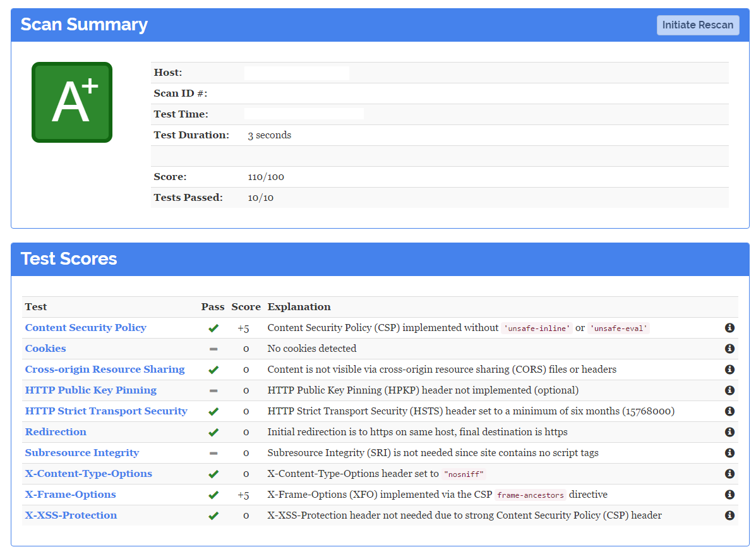Click the frame-ancestors code snippet
Viewport: 756px width, 554px height.
pyautogui.click(x=531, y=495)
